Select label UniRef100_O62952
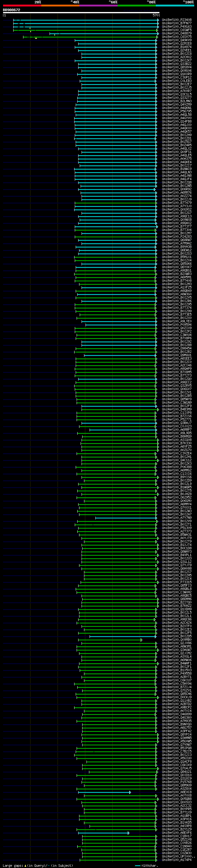The image size is (197, 868). pos(177,497)
